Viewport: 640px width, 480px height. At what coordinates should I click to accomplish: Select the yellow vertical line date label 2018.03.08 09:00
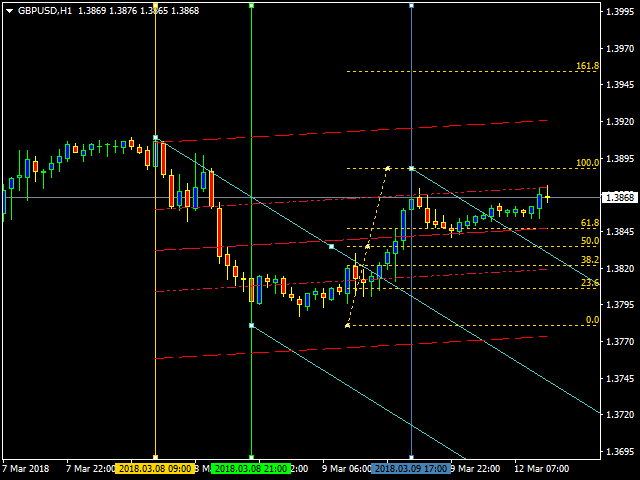coord(155,468)
